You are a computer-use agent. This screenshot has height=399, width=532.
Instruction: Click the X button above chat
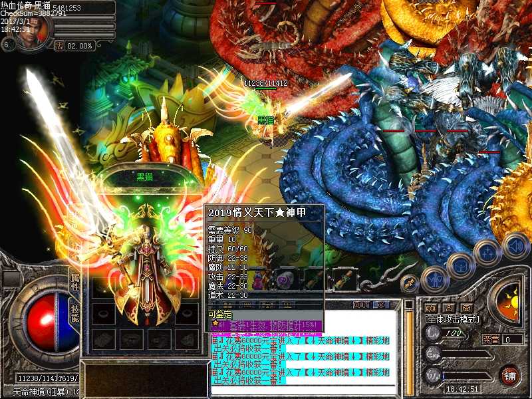[x=381, y=305]
